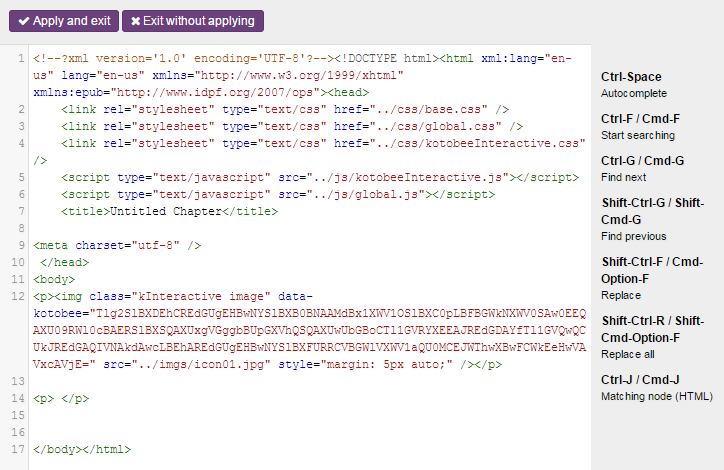Click on empty <p> </p> line 14

(61, 398)
